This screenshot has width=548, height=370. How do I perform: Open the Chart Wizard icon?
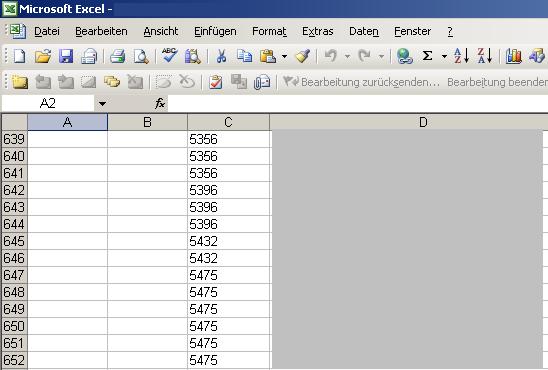(513, 56)
